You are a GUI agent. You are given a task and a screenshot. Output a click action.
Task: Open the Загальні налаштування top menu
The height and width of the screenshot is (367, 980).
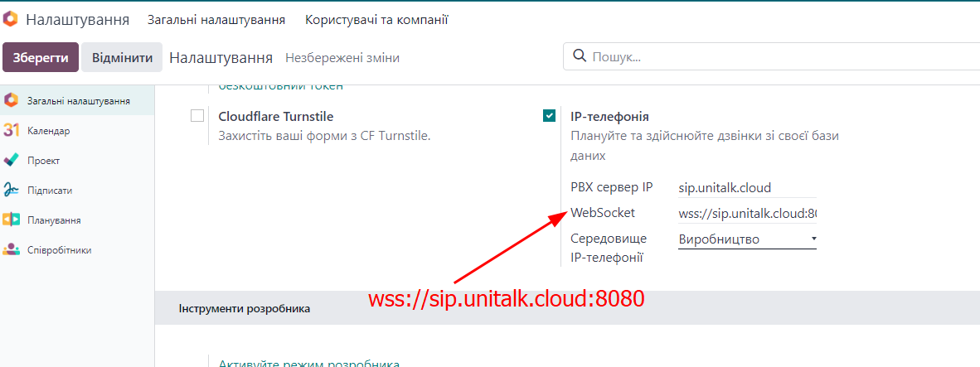[x=216, y=19]
